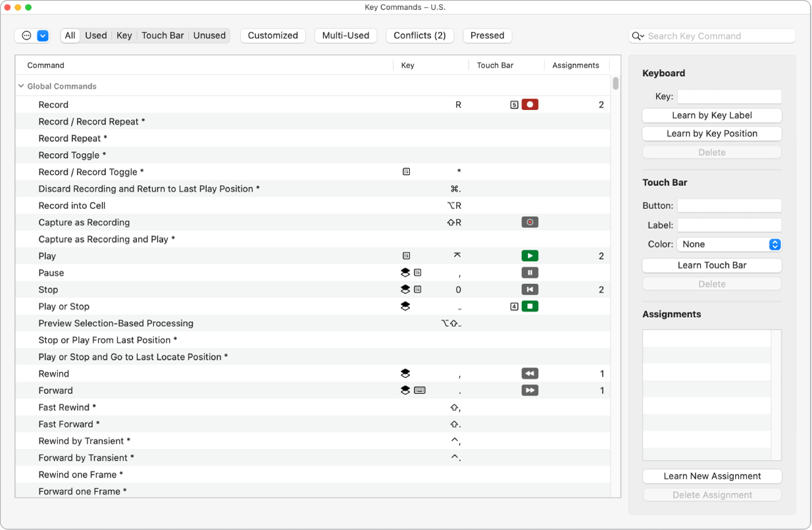Open the ellipsis options menu button
This screenshot has width=812, height=530.
[x=26, y=36]
